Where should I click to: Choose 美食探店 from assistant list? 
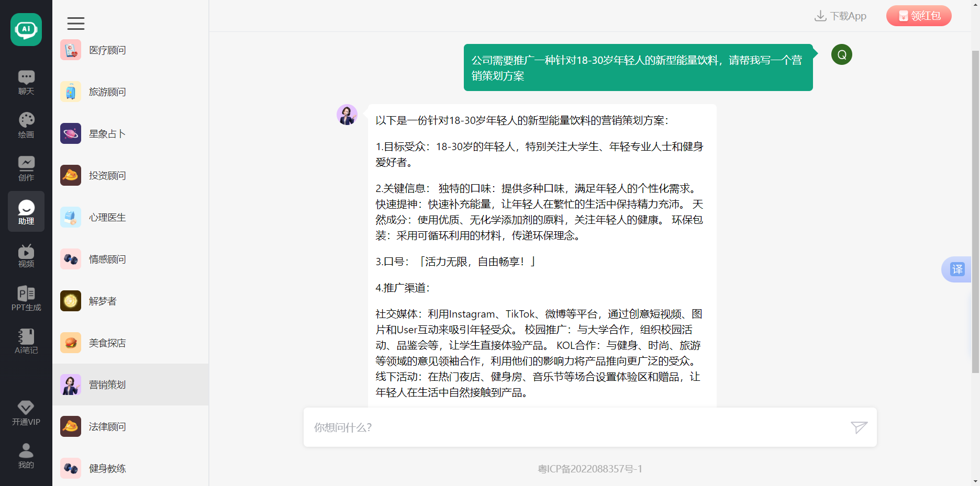tap(130, 343)
